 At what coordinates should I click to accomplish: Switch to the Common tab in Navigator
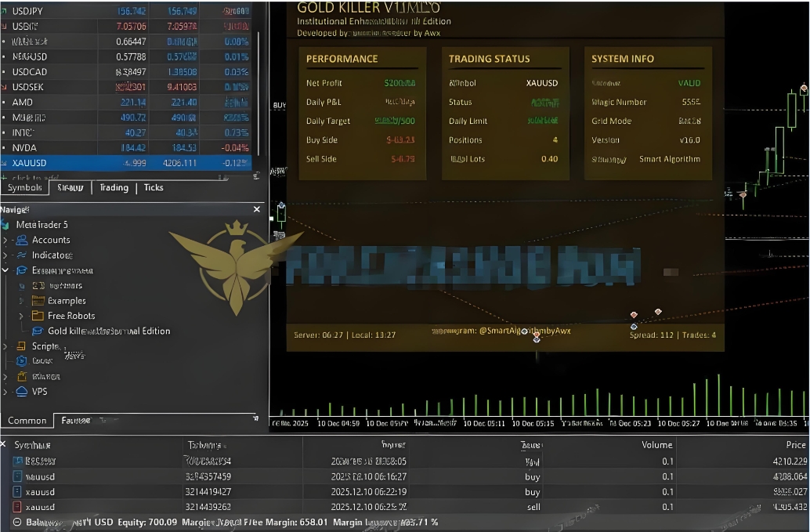click(x=27, y=421)
